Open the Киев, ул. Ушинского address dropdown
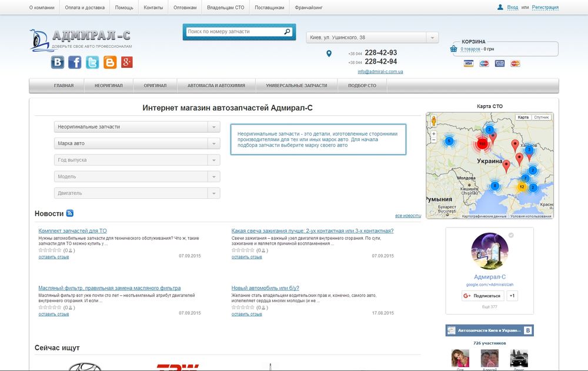This screenshot has height=371, width=588. tap(372, 38)
